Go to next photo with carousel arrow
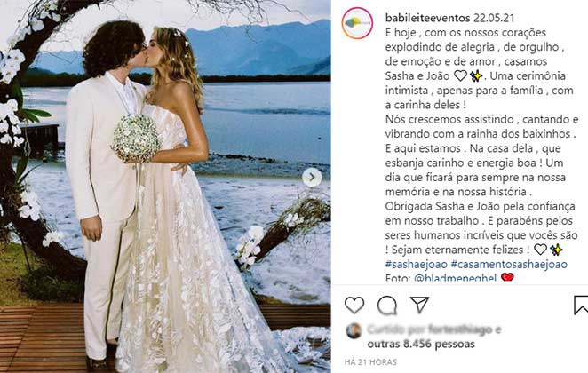Viewport: 588px width, 373px height. point(312,178)
